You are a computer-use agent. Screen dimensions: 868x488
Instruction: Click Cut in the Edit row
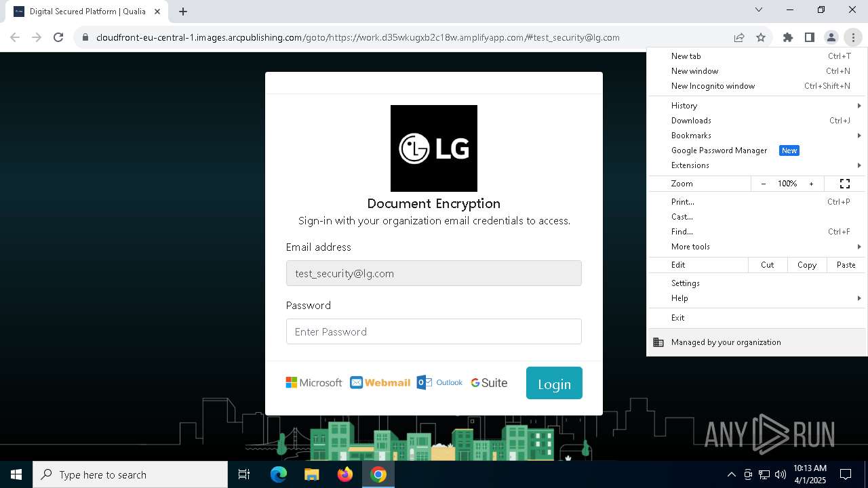768,265
